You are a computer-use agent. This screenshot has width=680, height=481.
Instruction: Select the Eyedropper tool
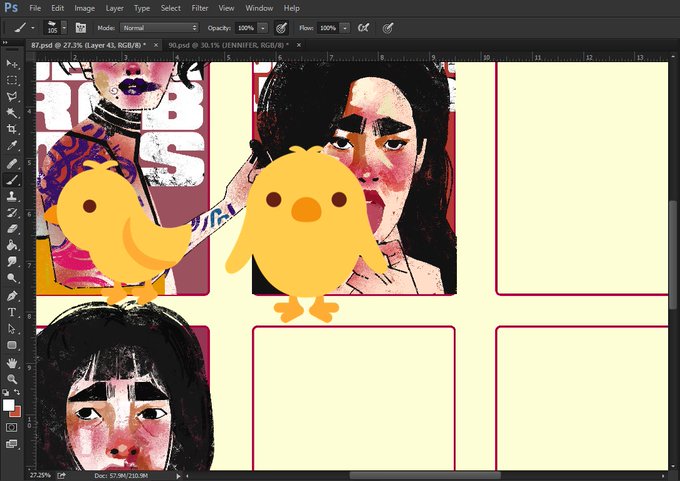12,145
